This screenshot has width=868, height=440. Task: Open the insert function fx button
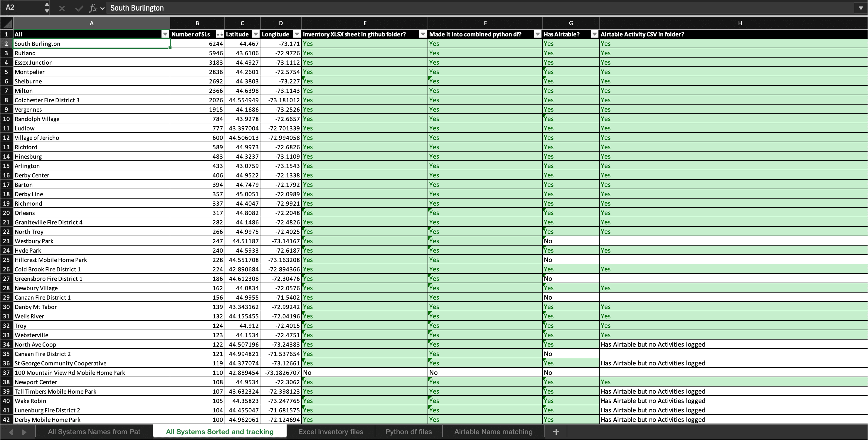click(x=93, y=8)
